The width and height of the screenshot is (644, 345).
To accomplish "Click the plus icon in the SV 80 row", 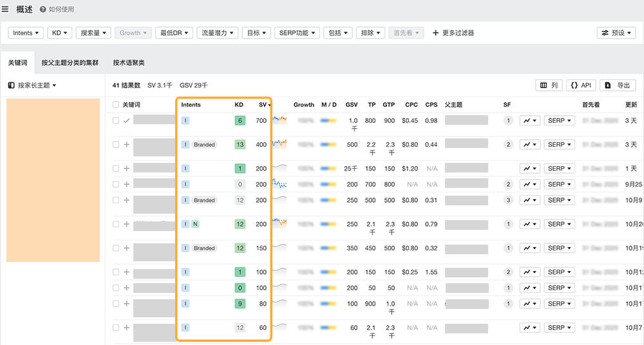I will coord(126,304).
